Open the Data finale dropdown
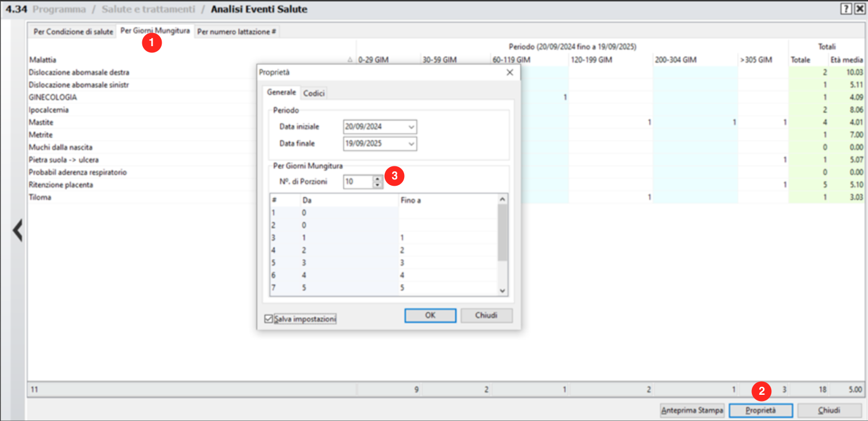The height and width of the screenshot is (421, 868). 412,144
